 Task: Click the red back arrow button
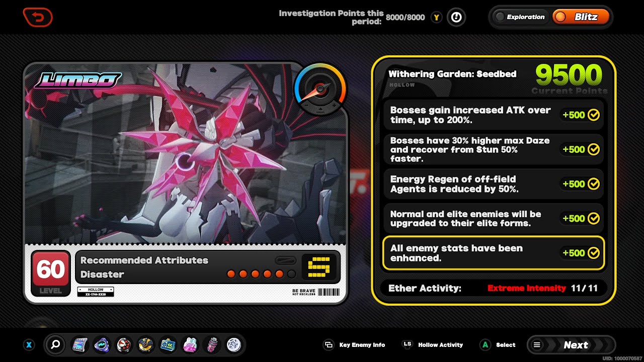click(38, 18)
